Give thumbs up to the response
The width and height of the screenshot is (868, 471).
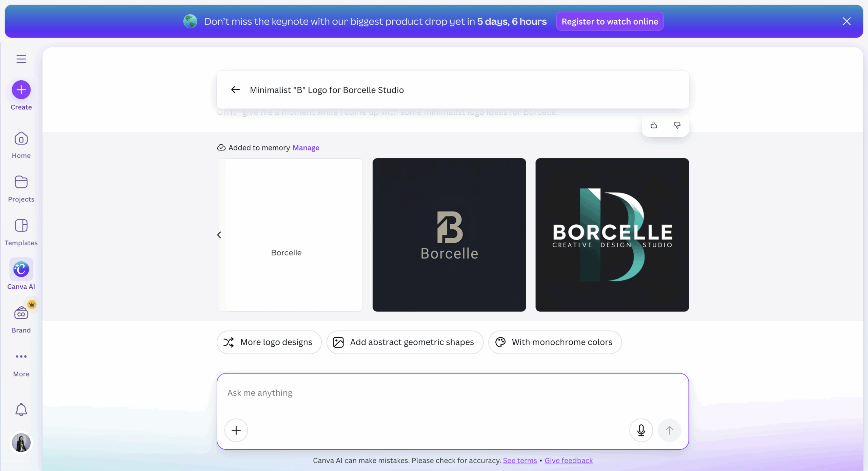pos(654,125)
